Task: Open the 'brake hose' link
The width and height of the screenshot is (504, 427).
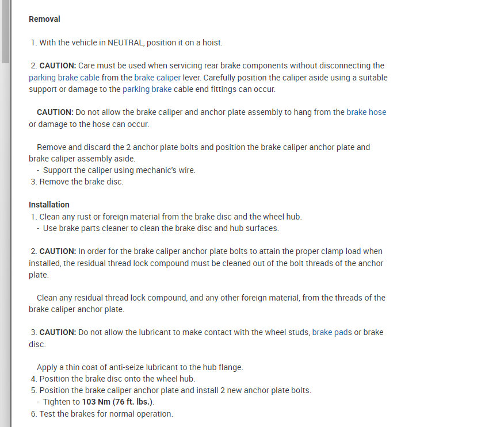Action: (x=366, y=112)
